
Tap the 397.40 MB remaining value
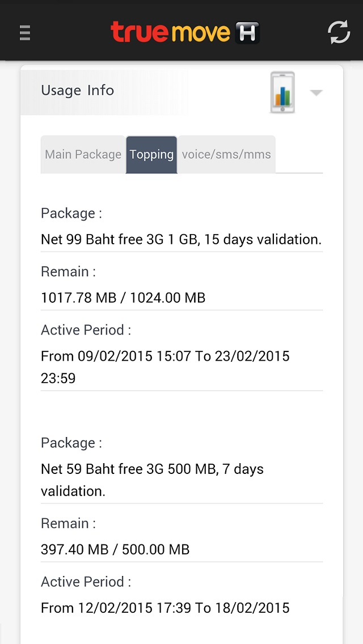(115, 549)
